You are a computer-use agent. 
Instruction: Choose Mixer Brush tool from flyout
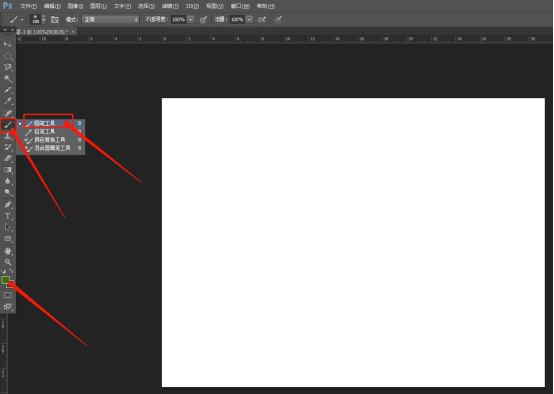(52, 148)
